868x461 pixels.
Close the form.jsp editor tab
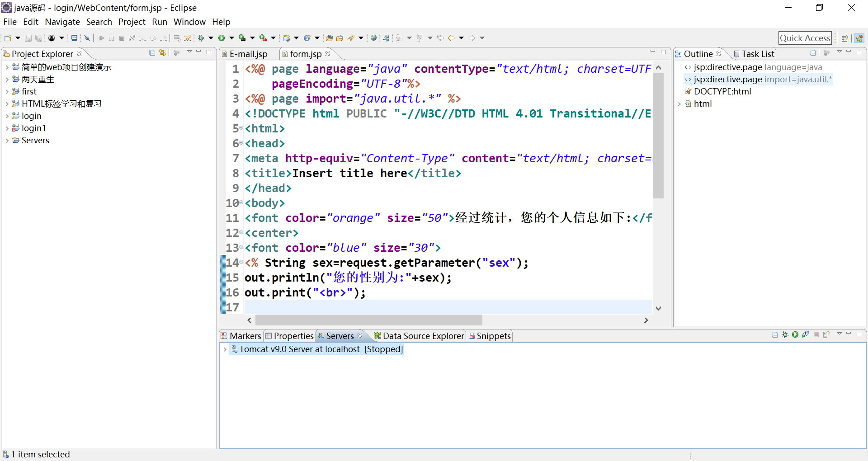[x=328, y=54]
